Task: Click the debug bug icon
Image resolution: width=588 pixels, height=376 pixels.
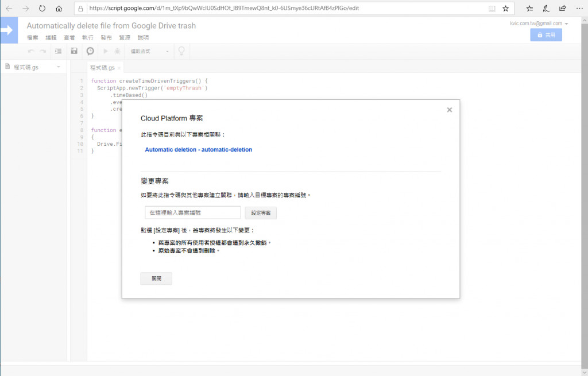Action: pos(117,51)
